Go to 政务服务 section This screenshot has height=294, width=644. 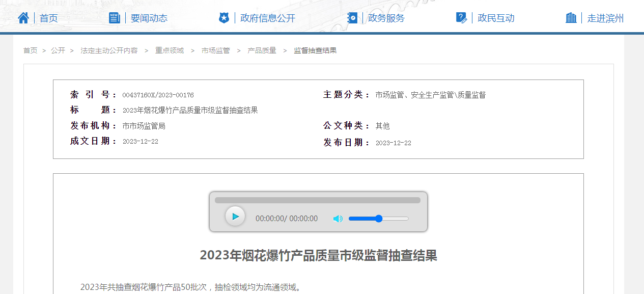pyautogui.click(x=386, y=18)
